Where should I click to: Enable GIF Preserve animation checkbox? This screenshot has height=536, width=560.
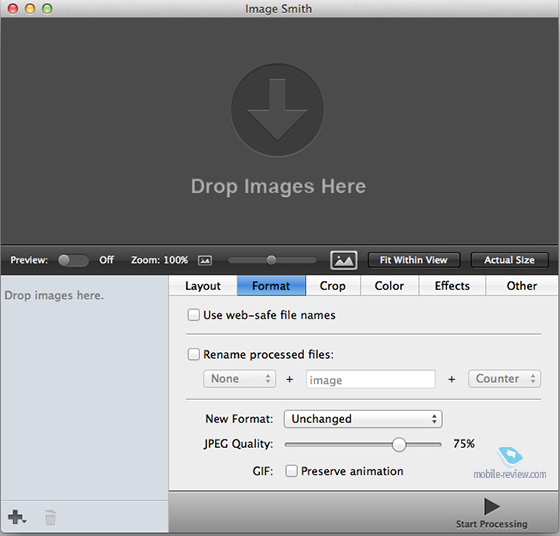point(291,471)
